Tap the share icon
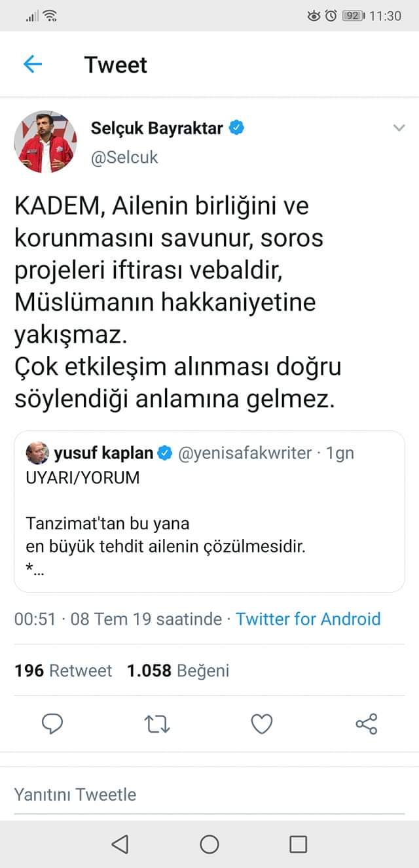This screenshot has width=419, height=868. pyautogui.click(x=367, y=723)
